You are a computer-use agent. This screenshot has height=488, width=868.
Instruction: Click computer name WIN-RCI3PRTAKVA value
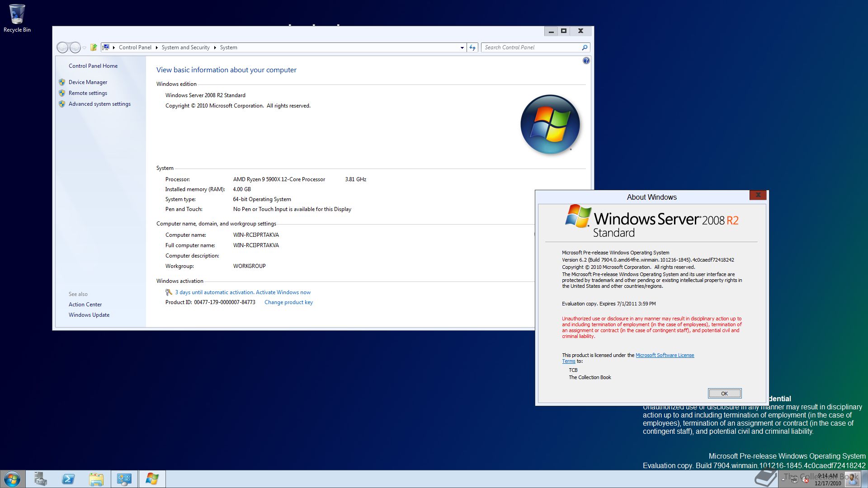pos(256,235)
